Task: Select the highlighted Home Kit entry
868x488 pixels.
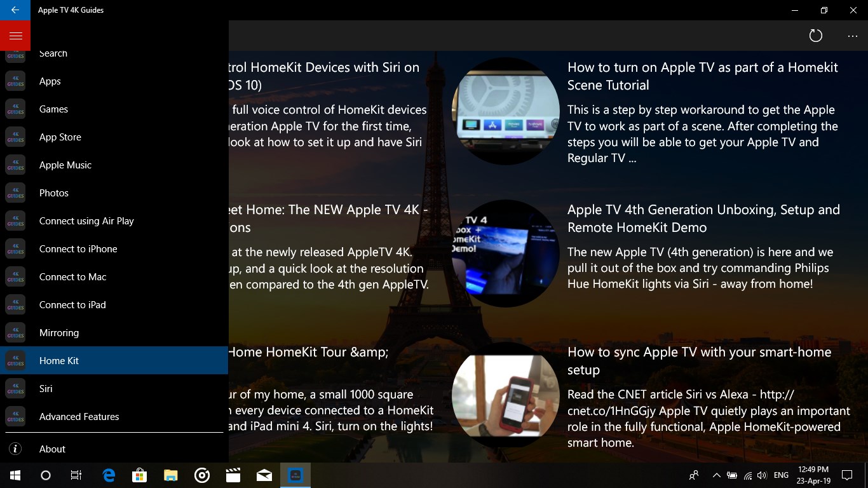Action: tap(114, 361)
